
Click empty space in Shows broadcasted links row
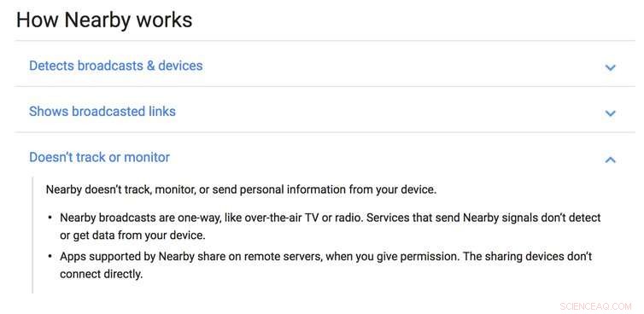coord(390,112)
